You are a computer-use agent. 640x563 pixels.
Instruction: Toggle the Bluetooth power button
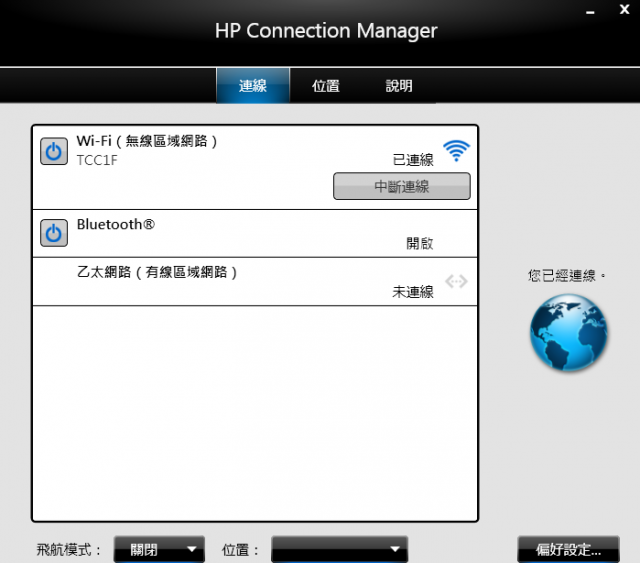(54, 233)
